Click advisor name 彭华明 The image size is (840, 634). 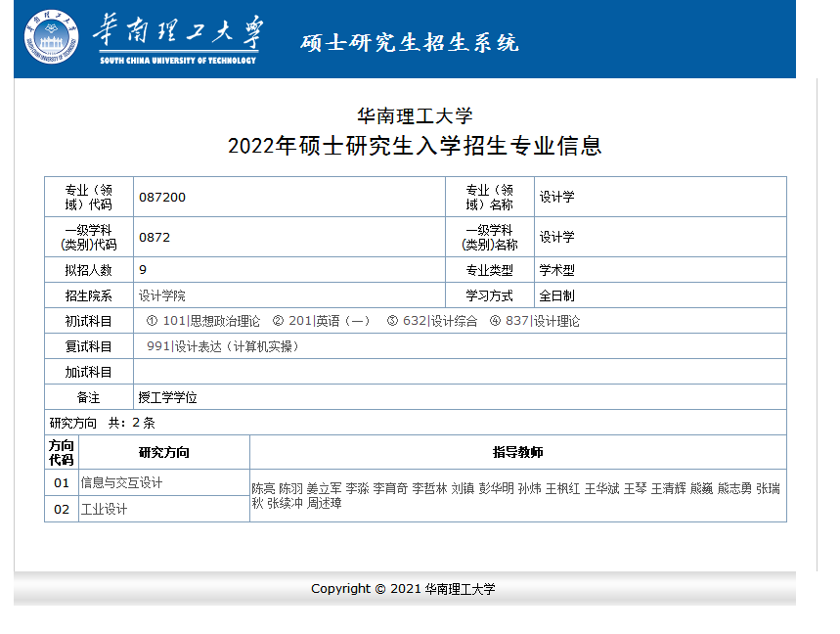tap(497, 489)
